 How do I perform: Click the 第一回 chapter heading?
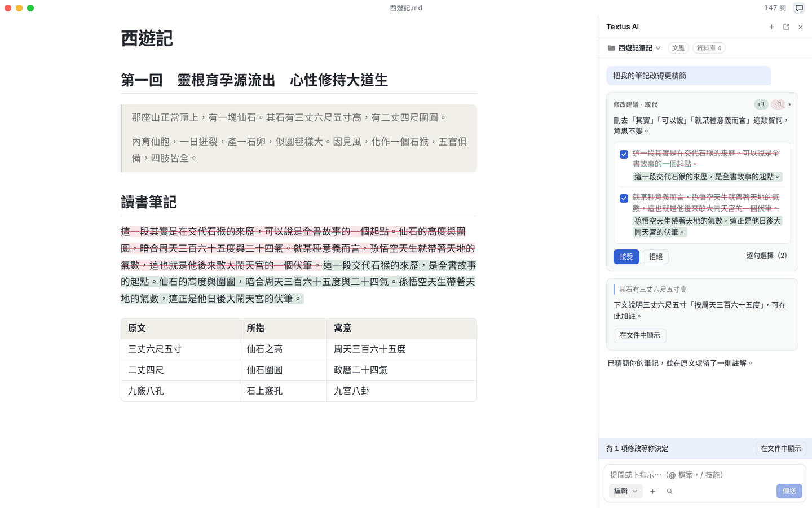coord(254,80)
